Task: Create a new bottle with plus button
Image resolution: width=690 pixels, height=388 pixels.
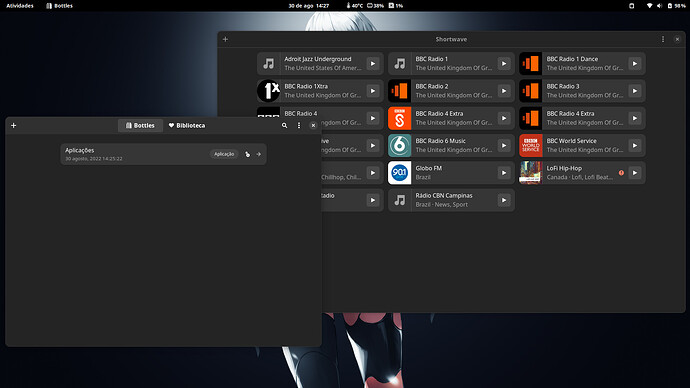Action: click(x=14, y=125)
